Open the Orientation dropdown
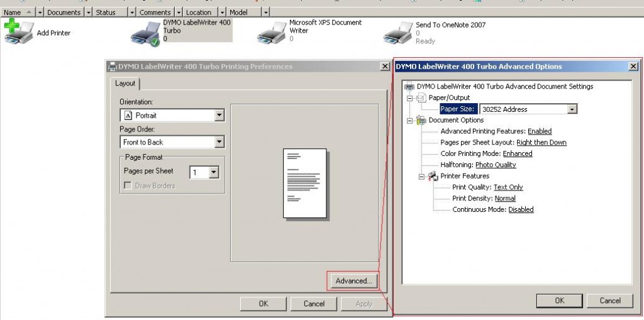The height and width of the screenshot is (320, 644). point(219,116)
